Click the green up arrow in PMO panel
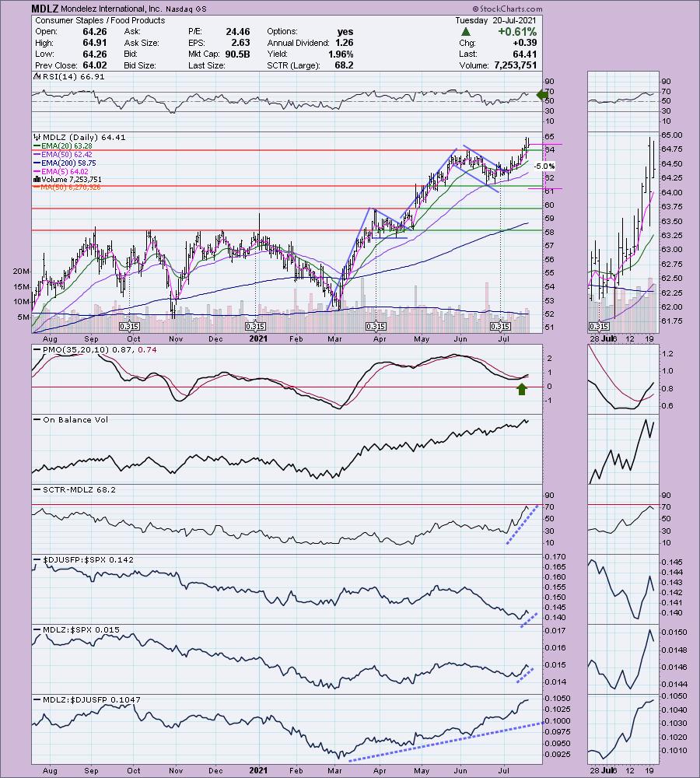Image resolution: width=700 pixels, height=778 pixels. click(x=521, y=389)
